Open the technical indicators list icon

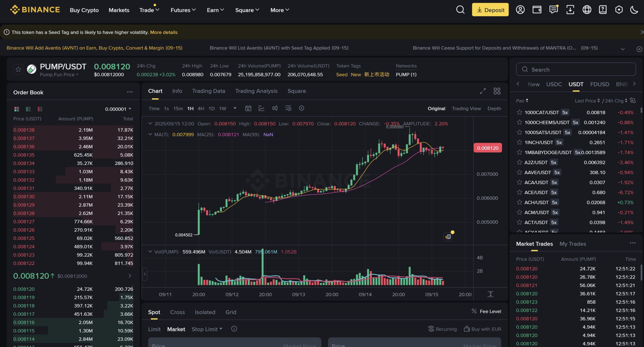[288, 108]
